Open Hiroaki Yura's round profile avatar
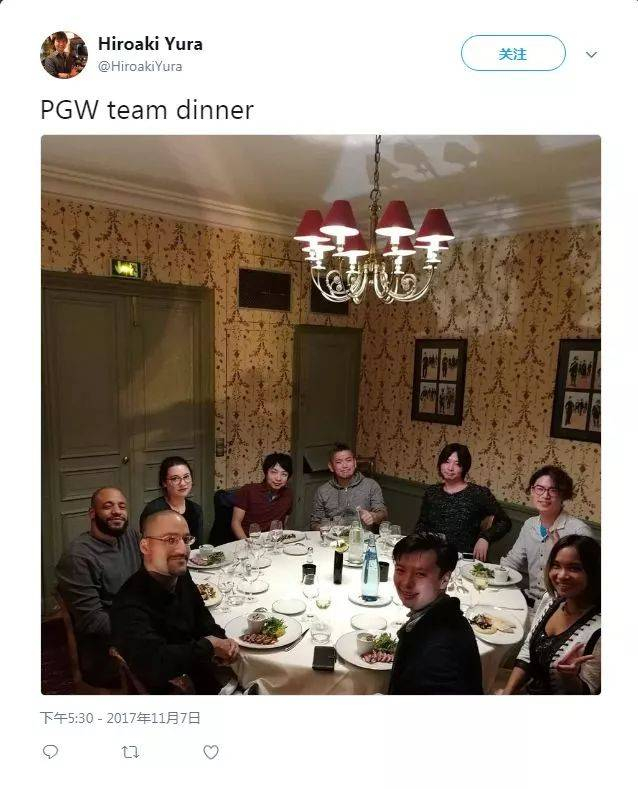Image resolution: width=638 pixels, height=789 pixels. (x=64, y=55)
